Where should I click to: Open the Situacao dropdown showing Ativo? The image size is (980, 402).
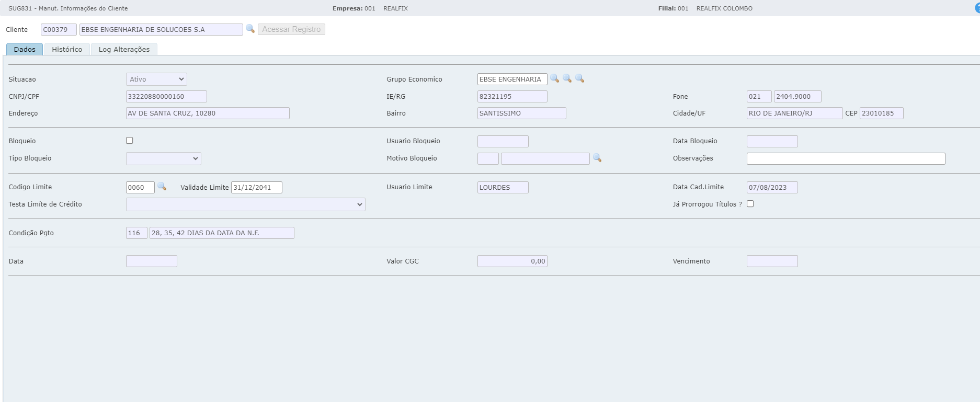[156, 79]
